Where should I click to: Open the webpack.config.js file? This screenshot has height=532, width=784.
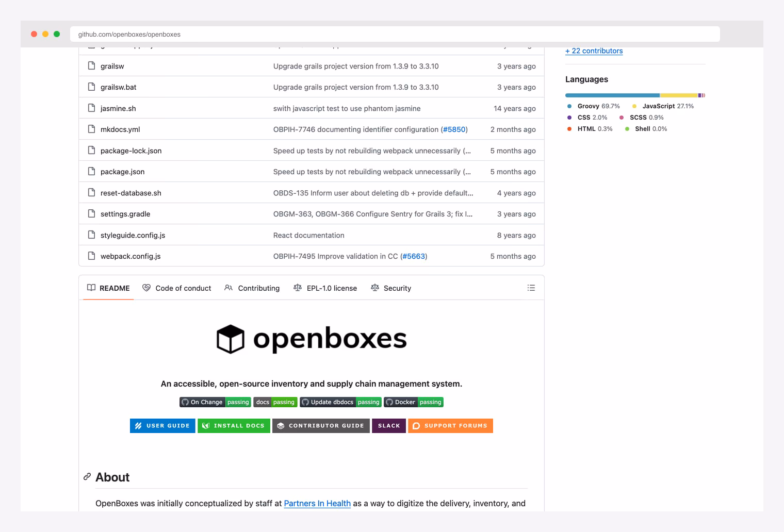click(x=130, y=256)
